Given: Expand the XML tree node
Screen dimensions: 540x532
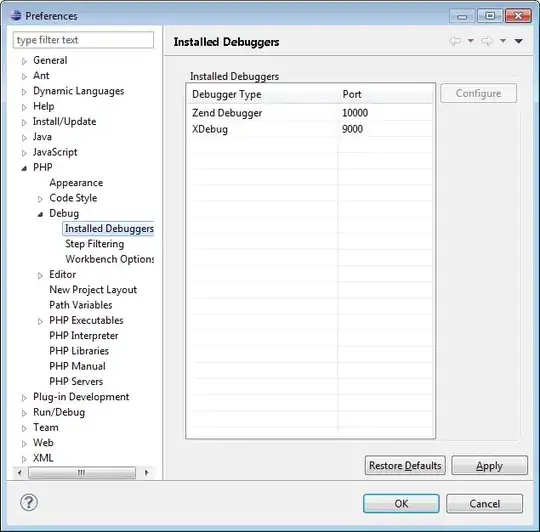Looking at the screenshot, I should pyautogui.click(x=24, y=459).
